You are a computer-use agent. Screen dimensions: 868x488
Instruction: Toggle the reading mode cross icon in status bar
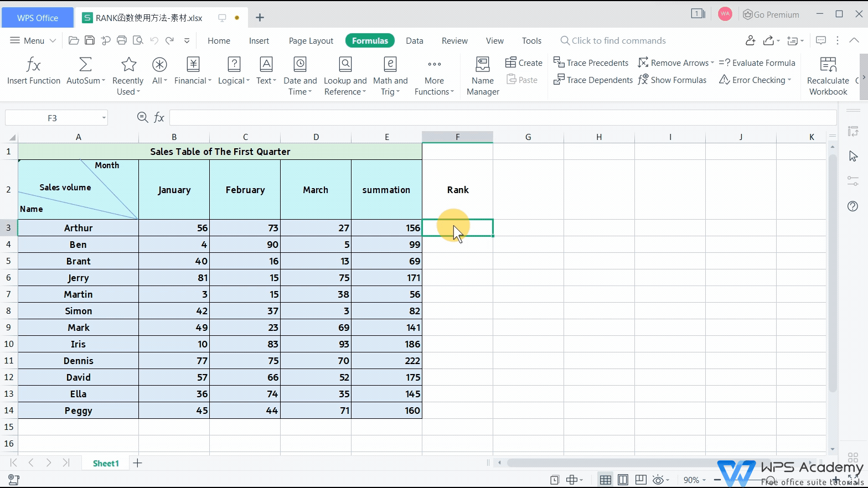(572, 480)
